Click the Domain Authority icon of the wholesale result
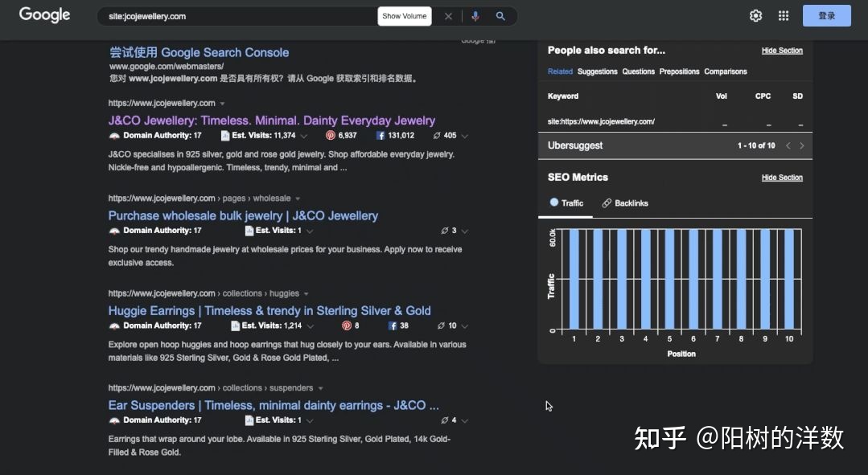The height and width of the screenshot is (475, 868). tap(114, 231)
